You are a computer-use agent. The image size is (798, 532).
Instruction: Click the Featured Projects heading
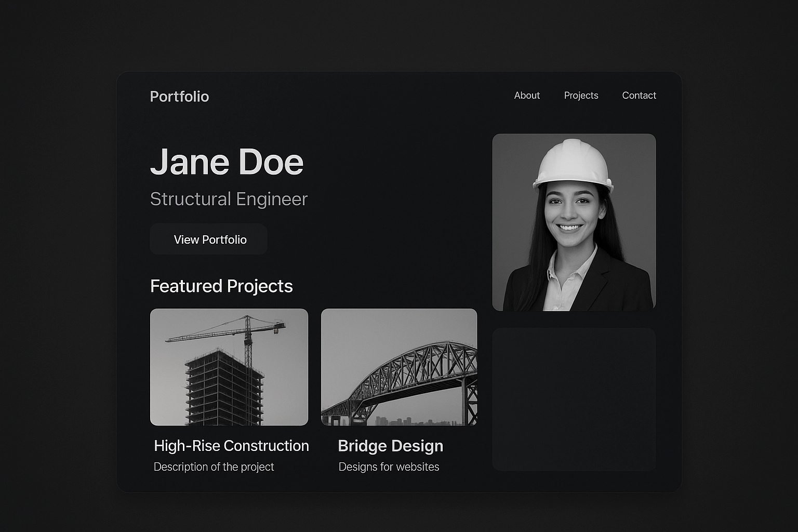click(221, 286)
